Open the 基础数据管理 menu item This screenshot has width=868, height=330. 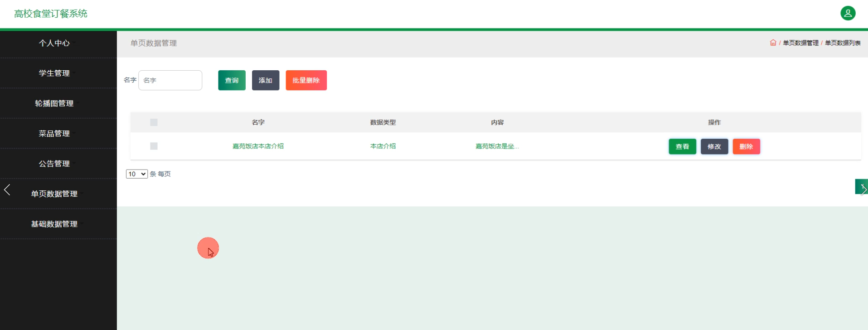(54, 224)
